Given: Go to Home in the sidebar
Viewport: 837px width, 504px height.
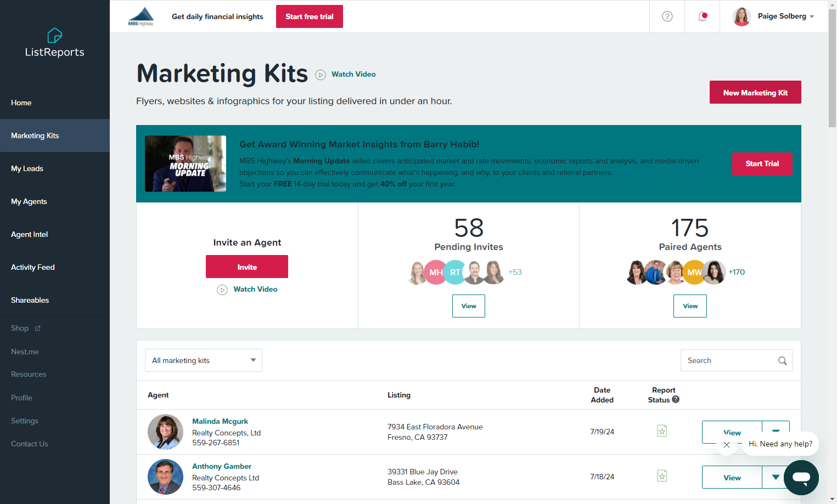Looking at the screenshot, I should pos(21,103).
